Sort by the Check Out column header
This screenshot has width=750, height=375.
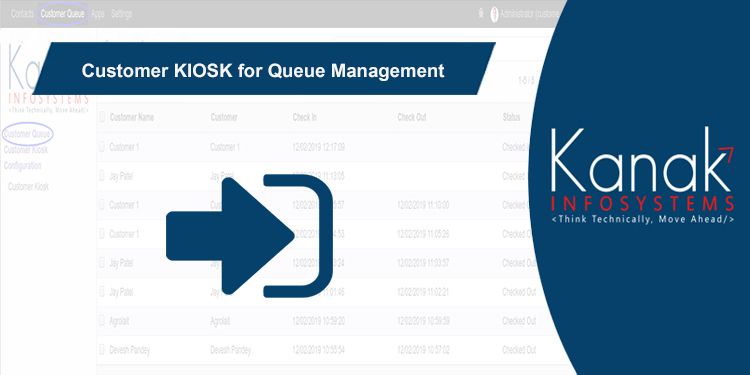[411, 117]
